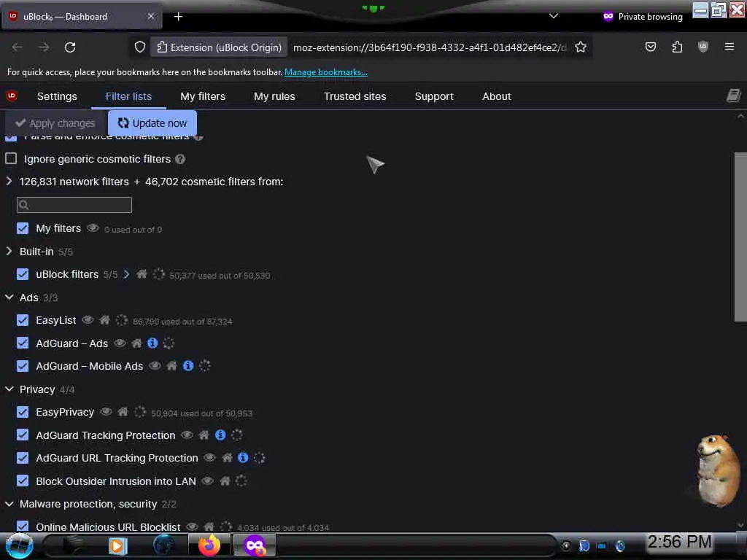The width and height of the screenshot is (747, 560).
Task: Uncheck EasyPrivacy checkbox
Action: pyautogui.click(x=23, y=412)
